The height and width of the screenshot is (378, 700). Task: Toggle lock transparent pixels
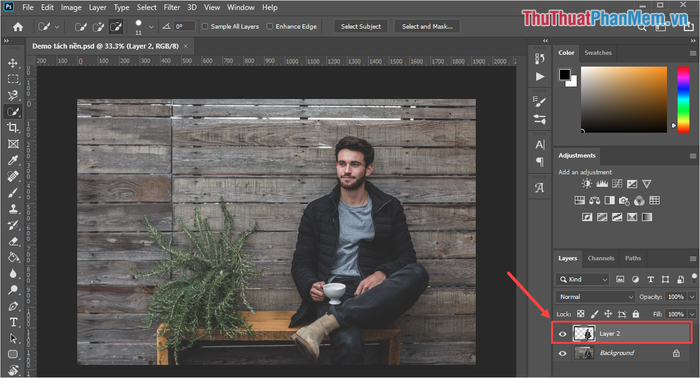(x=580, y=314)
